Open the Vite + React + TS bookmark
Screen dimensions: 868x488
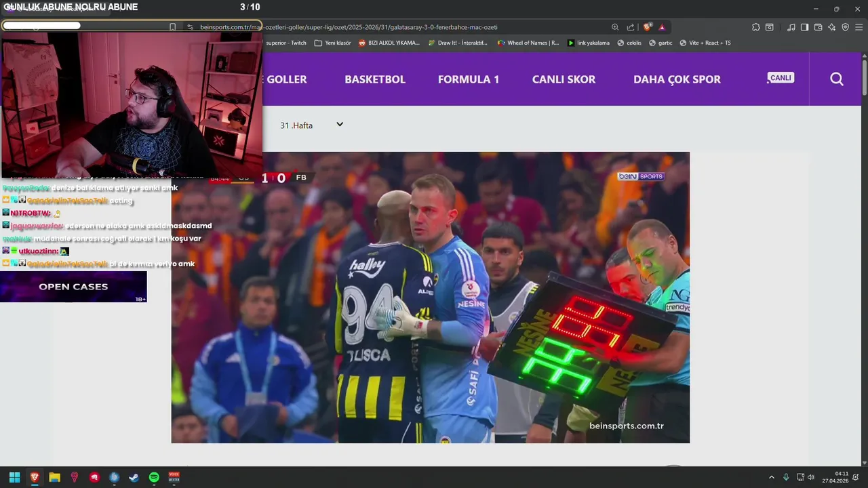705,43
